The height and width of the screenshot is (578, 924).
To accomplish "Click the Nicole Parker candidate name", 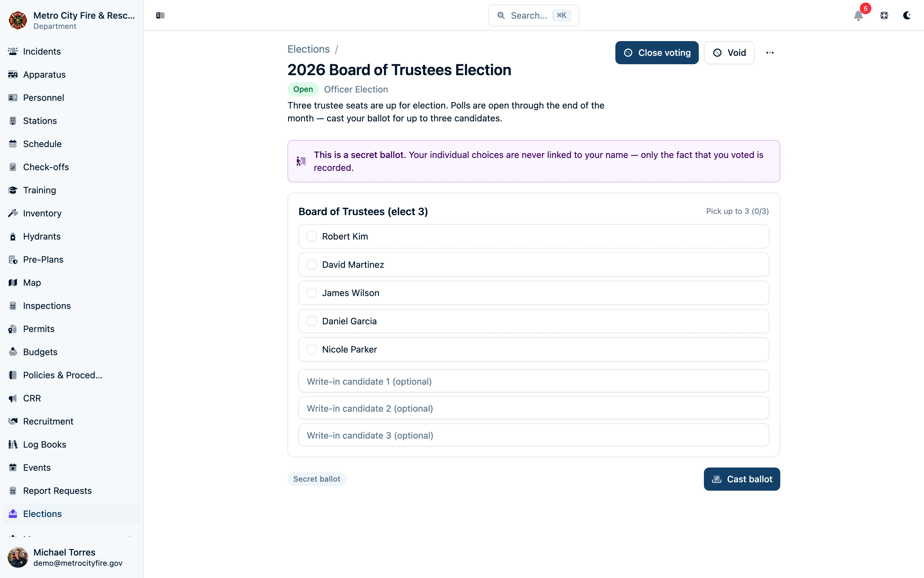I will pos(349,349).
